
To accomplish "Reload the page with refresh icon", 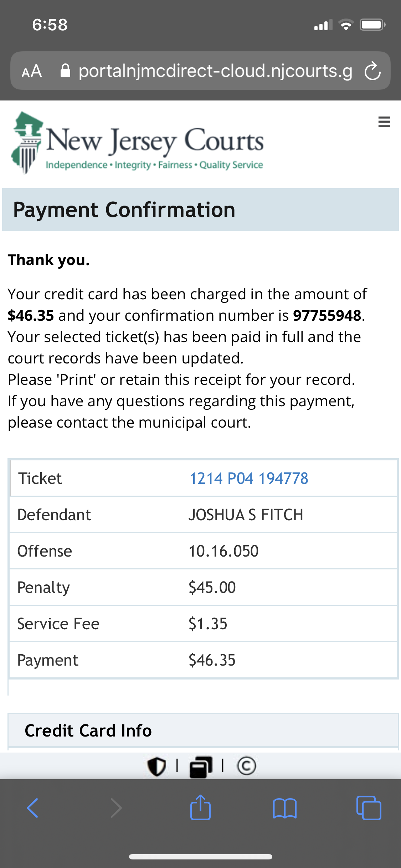I will (372, 71).
